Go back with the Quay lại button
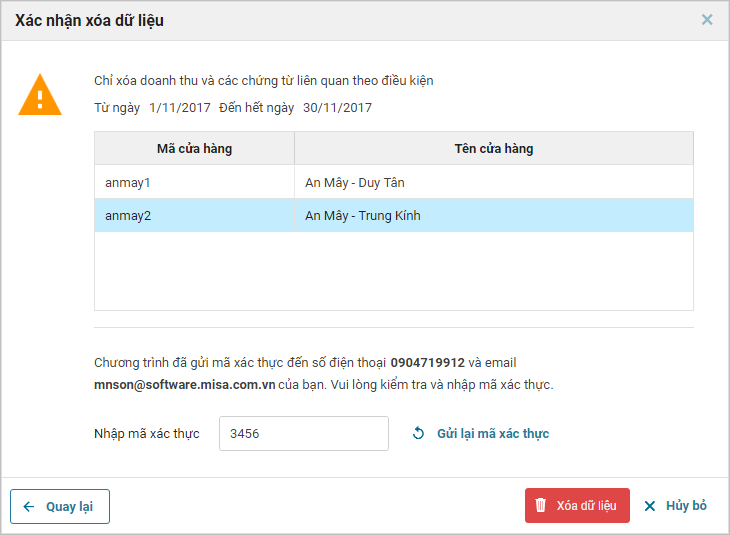Image resolution: width=730 pixels, height=535 pixels. pos(60,507)
